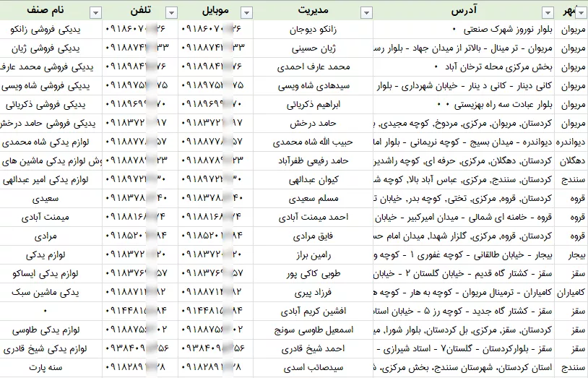Select city cell بیجار
The image size is (588, 378).
(x=571, y=254)
